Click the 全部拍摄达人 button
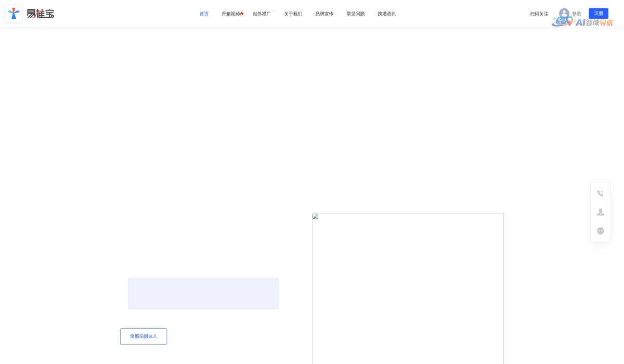The width and height of the screenshot is (624, 364). (144, 336)
